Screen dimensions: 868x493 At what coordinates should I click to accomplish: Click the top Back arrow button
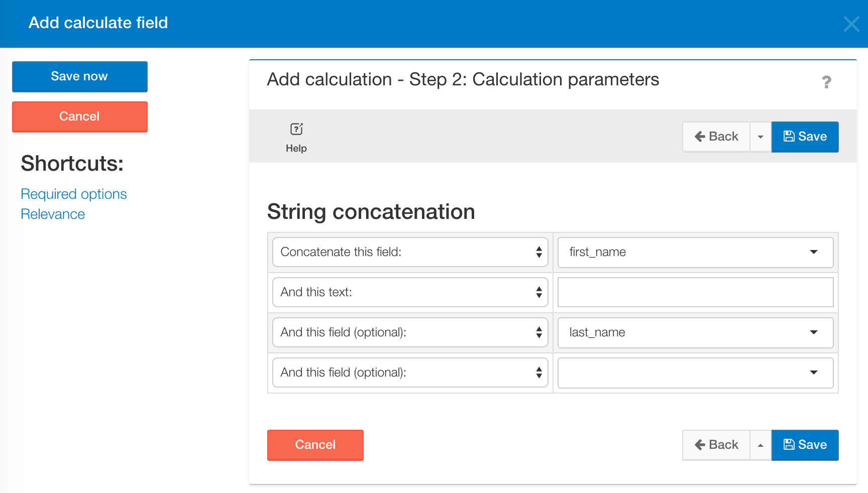click(716, 137)
